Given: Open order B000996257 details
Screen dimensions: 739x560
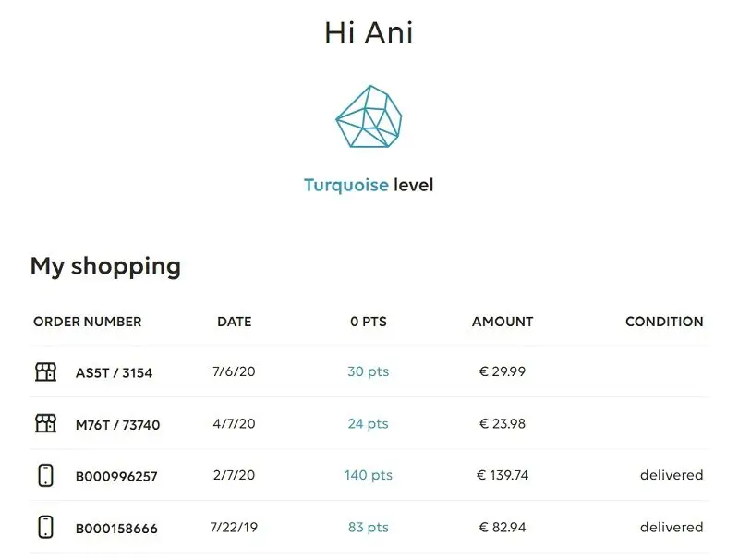Looking at the screenshot, I should tap(116, 477).
